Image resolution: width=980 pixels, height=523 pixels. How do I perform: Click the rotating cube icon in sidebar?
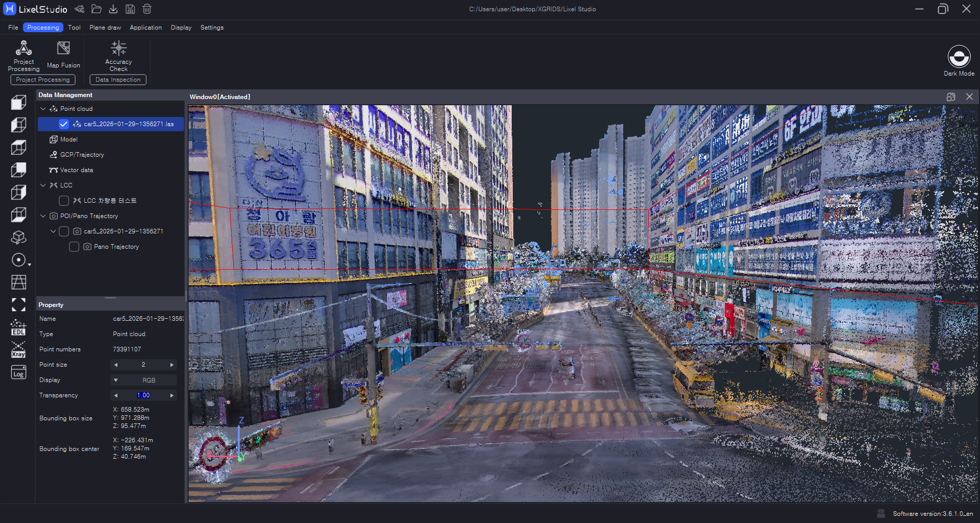point(19,237)
